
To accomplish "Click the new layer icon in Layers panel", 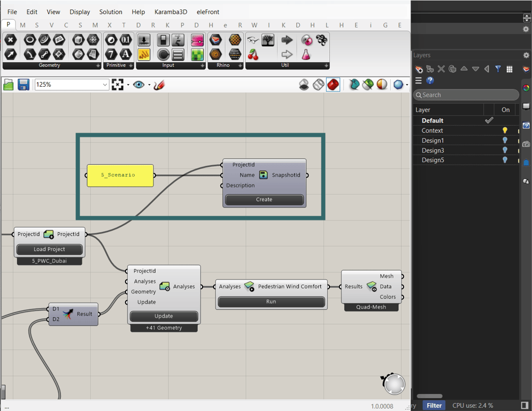I will tap(419, 69).
